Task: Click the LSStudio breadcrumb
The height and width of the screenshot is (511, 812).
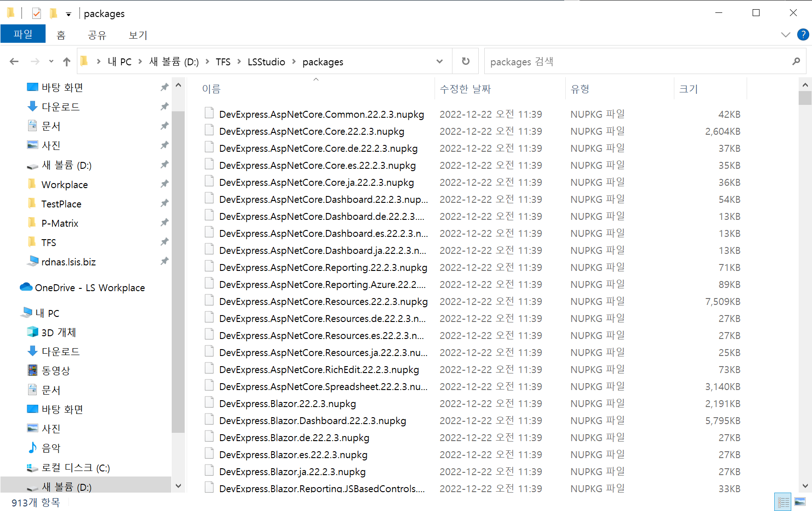Action: (x=267, y=62)
